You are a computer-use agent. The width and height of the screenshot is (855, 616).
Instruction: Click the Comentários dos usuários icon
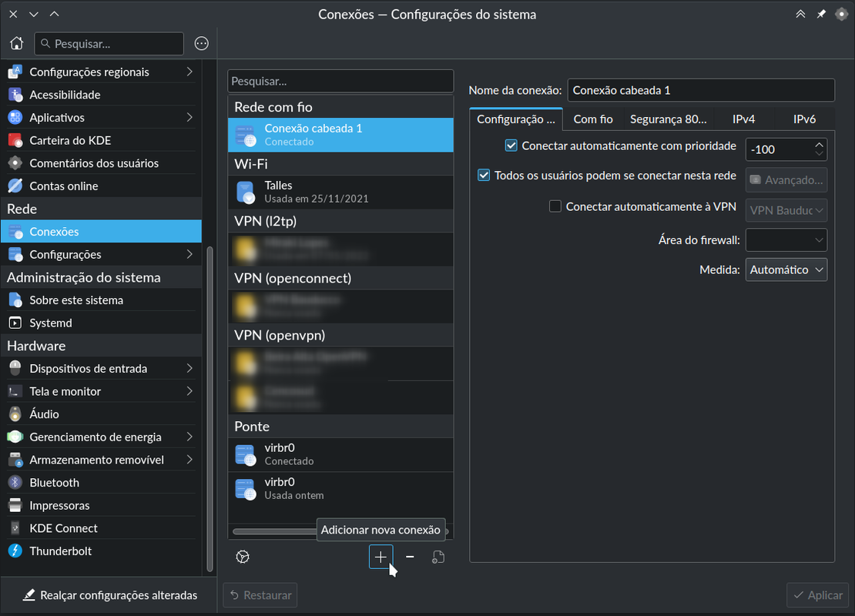15,163
